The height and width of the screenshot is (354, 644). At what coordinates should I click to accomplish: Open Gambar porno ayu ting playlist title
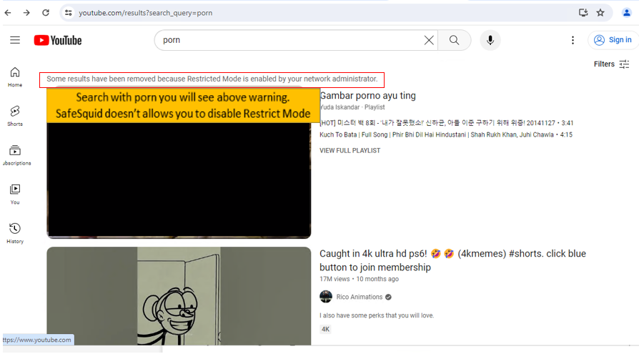(x=367, y=96)
